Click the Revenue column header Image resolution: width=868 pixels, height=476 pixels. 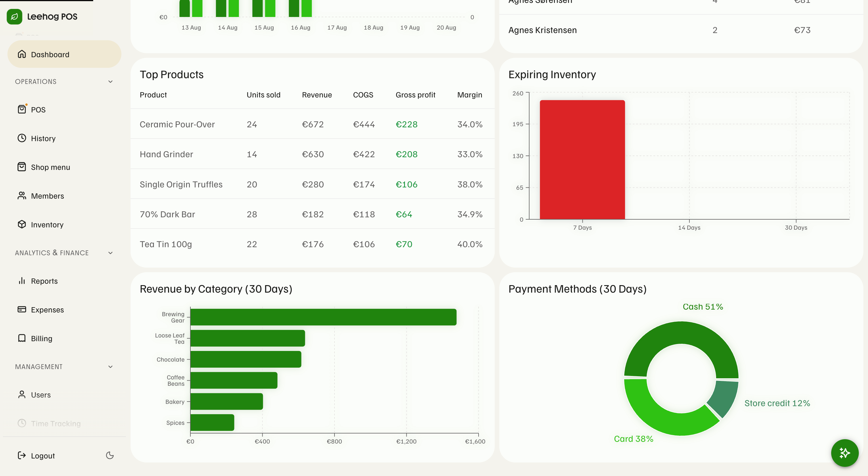click(317, 95)
